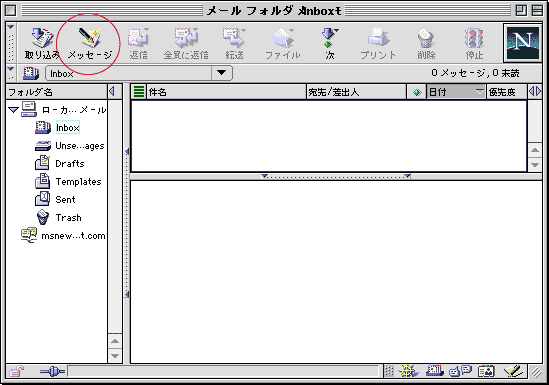Viewport: 549px width, 385px height.
Task: Click the security padlock status icon
Action: [16, 371]
